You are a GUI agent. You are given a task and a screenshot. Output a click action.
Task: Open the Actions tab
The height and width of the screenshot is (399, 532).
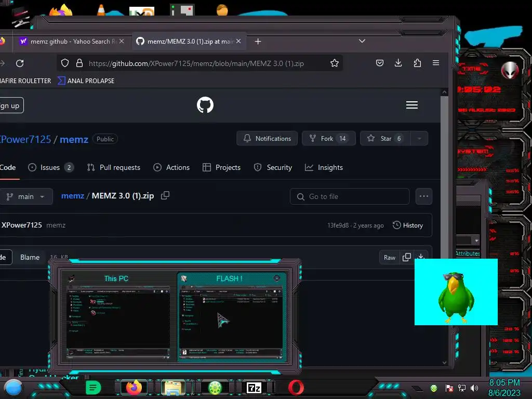click(x=171, y=168)
